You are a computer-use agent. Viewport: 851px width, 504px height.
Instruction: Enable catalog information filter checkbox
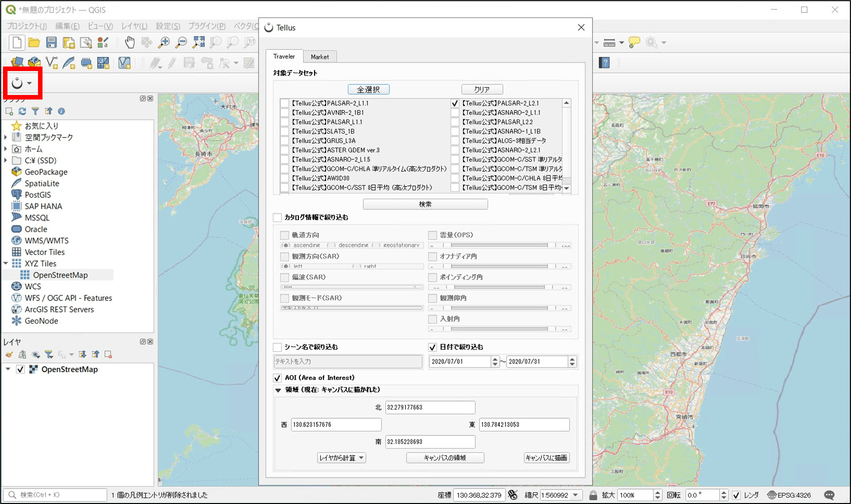coord(277,217)
